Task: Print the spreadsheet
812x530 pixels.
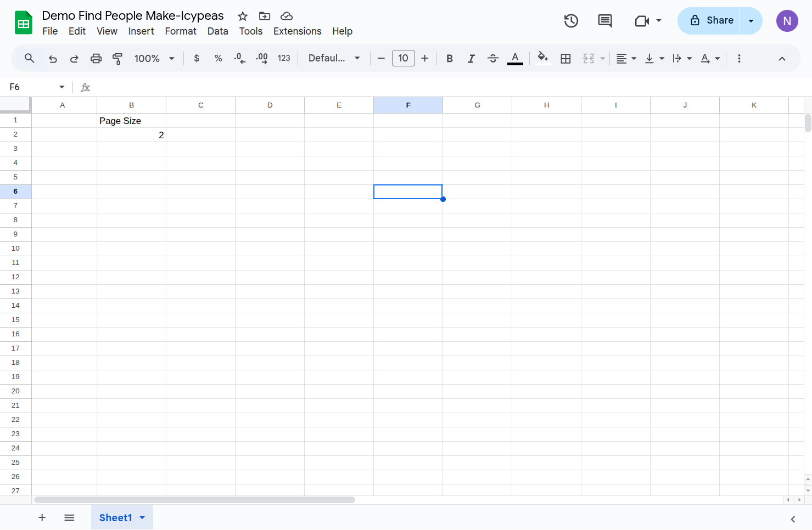Action: (x=96, y=58)
